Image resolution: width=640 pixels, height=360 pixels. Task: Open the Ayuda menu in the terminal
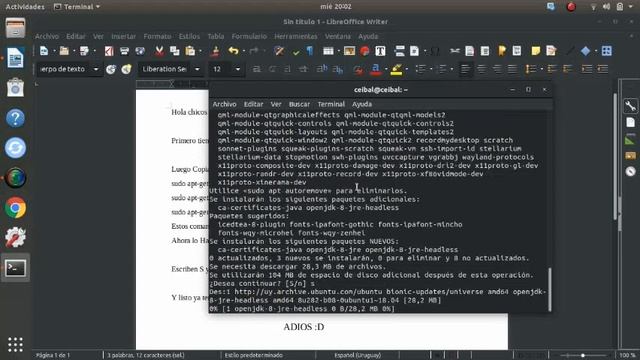362,104
